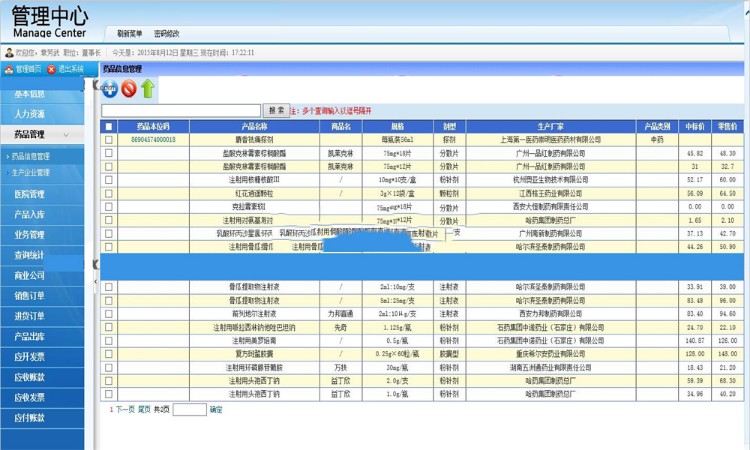Open the 密码修改 top menu item
Screen dimensions: 750x450
166,33
